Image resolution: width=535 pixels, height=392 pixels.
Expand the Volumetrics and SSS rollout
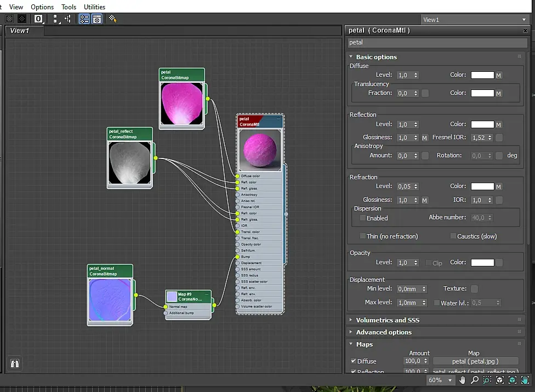click(388, 320)
